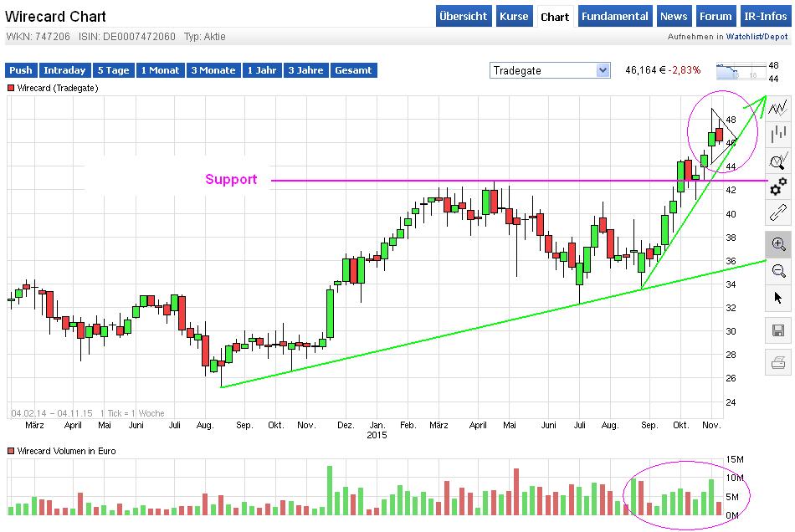This screenshot has height=532, width=795.
Task: Set chart range to 3 Jahre
Action: [x=305, y=70]
